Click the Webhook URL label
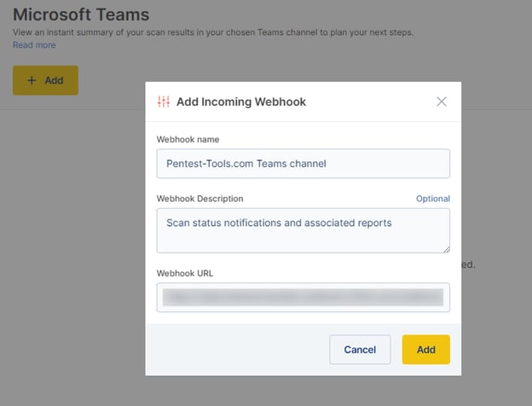 (185, 273)
